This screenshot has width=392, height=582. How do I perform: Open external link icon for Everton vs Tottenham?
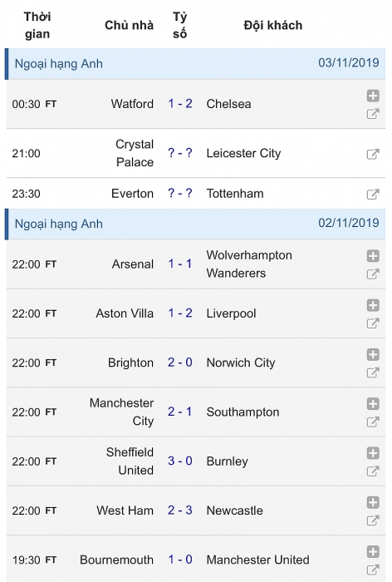(x=373, y=194)
